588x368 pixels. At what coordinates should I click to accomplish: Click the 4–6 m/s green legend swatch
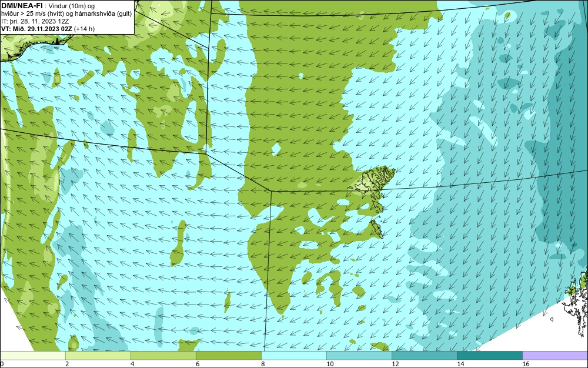(163, 355)
